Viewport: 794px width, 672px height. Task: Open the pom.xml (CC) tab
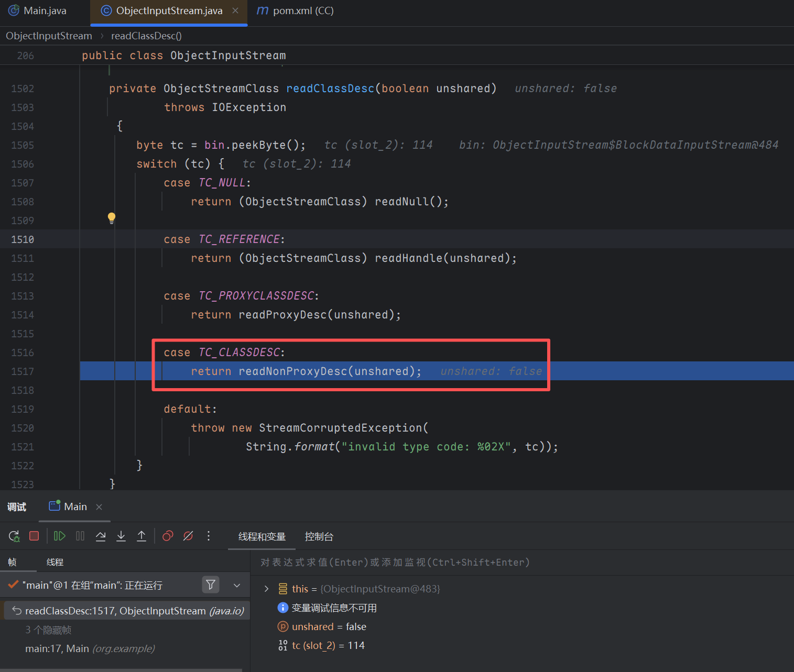tap(303, 10)
